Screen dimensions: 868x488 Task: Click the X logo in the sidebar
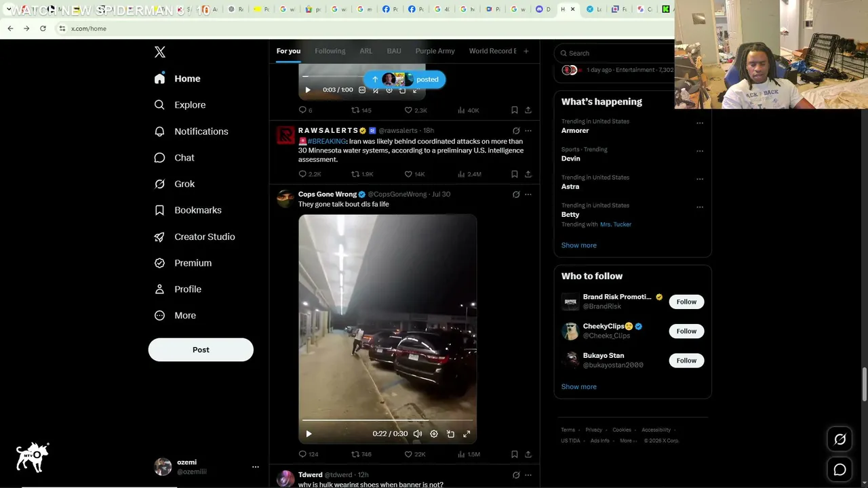click(160, 52)
